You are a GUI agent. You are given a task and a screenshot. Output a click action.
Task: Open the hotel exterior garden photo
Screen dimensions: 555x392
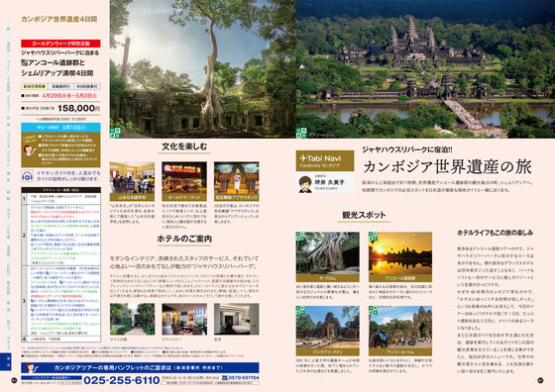[x=132, y=319]
